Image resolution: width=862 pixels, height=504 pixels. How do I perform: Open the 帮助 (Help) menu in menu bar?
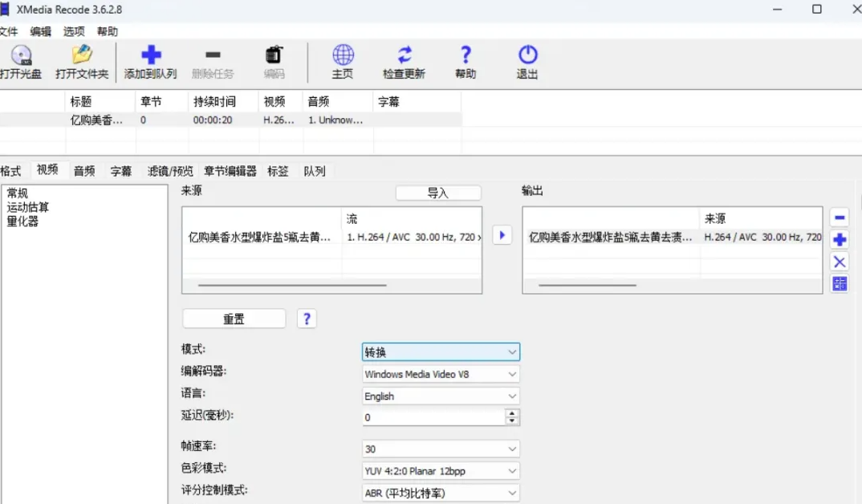(x=108, y=31)
